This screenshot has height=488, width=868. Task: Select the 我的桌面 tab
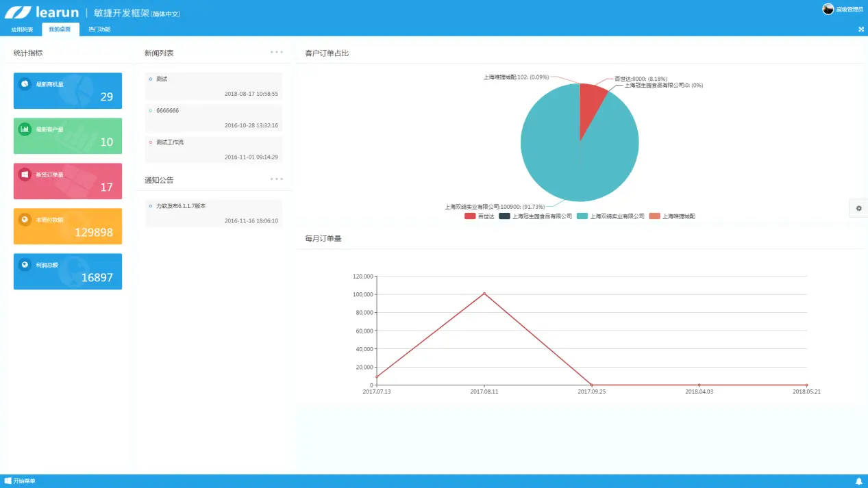60,29
